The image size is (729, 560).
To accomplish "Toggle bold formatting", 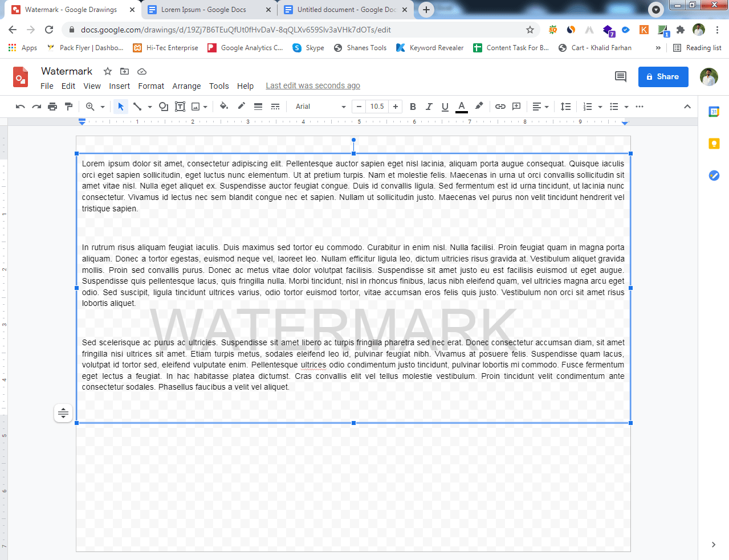I will tap(413, 107).
